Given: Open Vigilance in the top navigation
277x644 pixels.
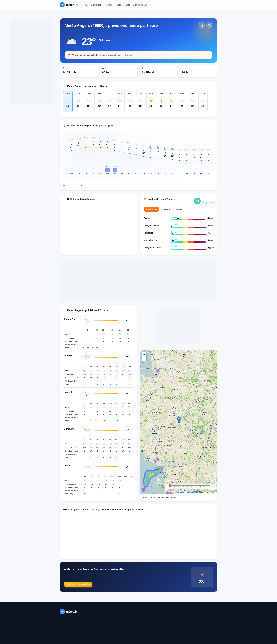Looking at the screenshot, I should tap(108, 5).
